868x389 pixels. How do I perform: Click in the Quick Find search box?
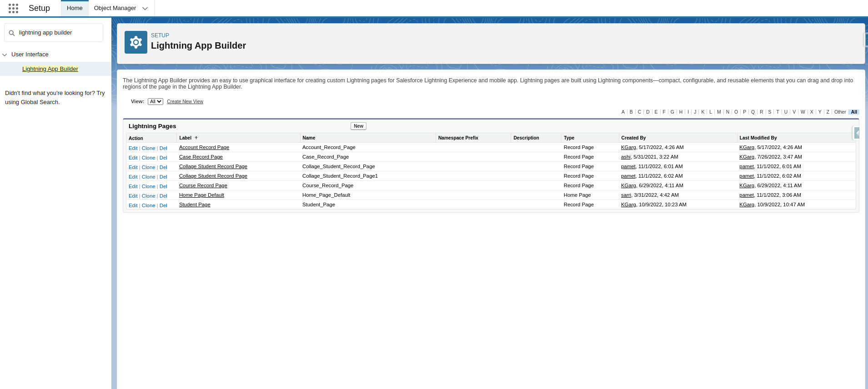[x=54, y=33]
